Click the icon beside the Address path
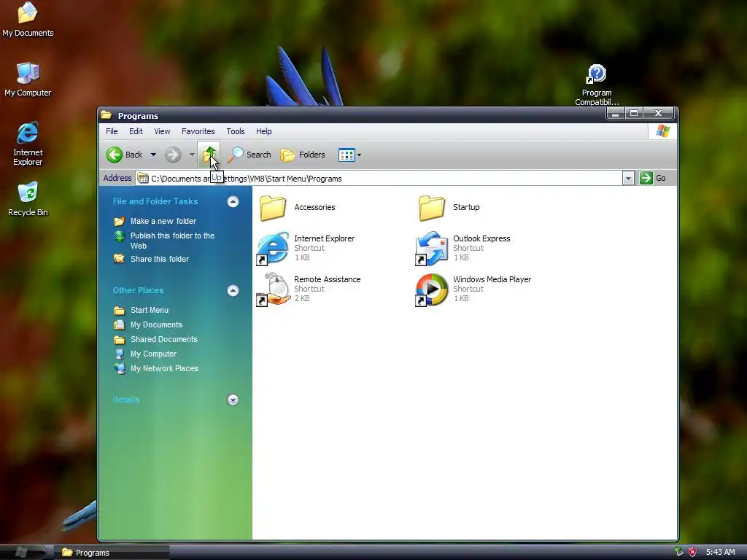Screen dimensions: 747x560 pyautogui.click(x=143, y=179)
